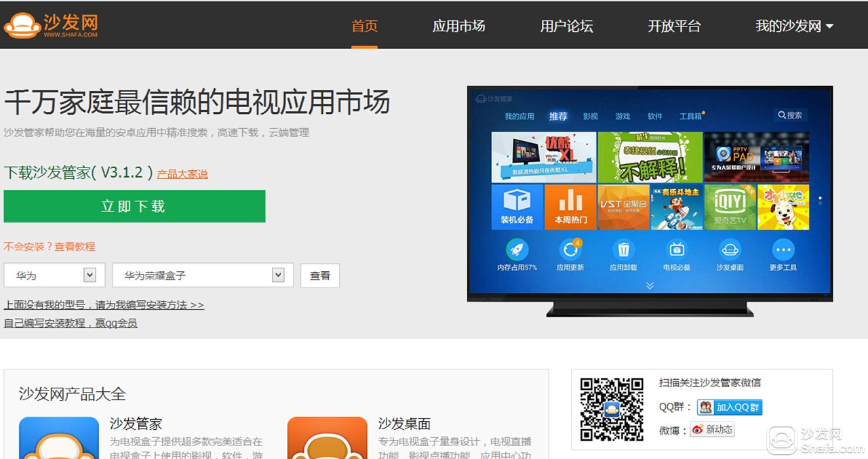Click the 应用更新 icon
Viewport: 868px width, 459px height.
[570, 250]
